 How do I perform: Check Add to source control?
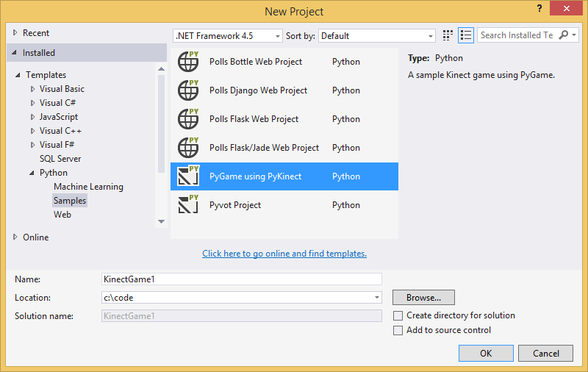point(398,331)
